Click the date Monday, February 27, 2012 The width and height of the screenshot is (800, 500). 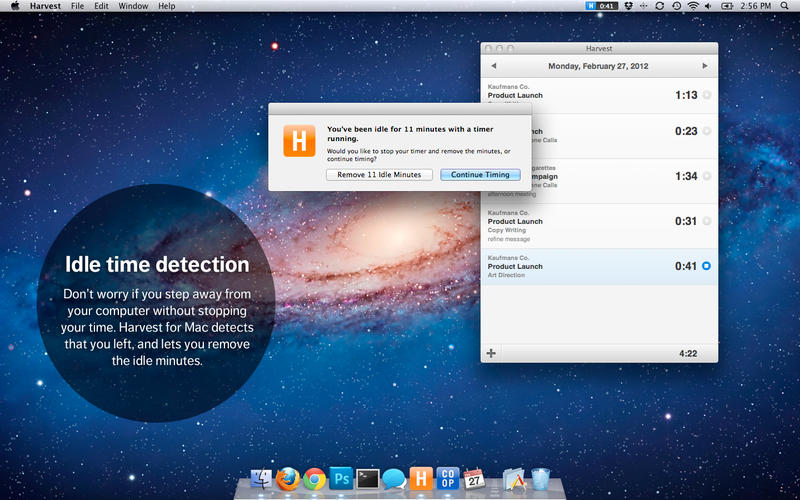598,66
